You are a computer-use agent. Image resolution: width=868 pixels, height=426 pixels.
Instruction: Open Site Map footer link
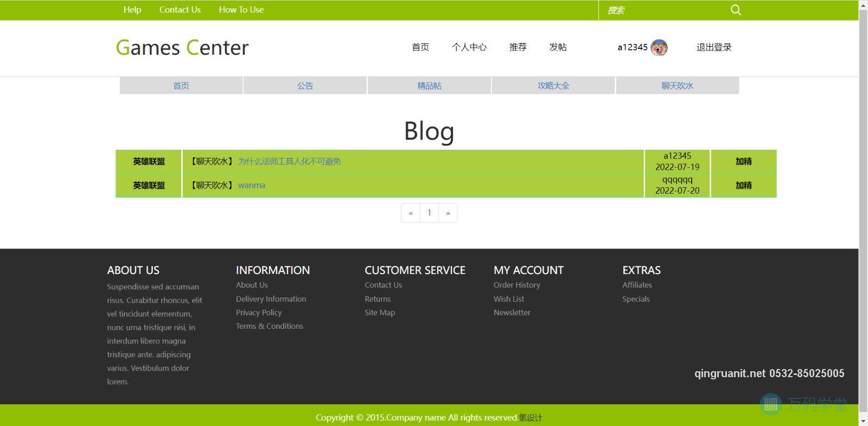coord(380,313)
